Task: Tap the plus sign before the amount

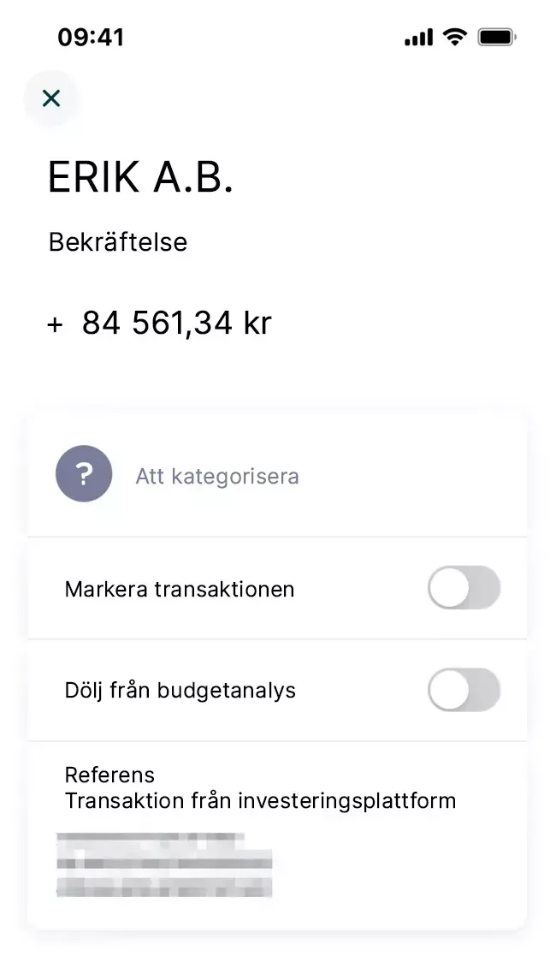Action: click(56, 325)
